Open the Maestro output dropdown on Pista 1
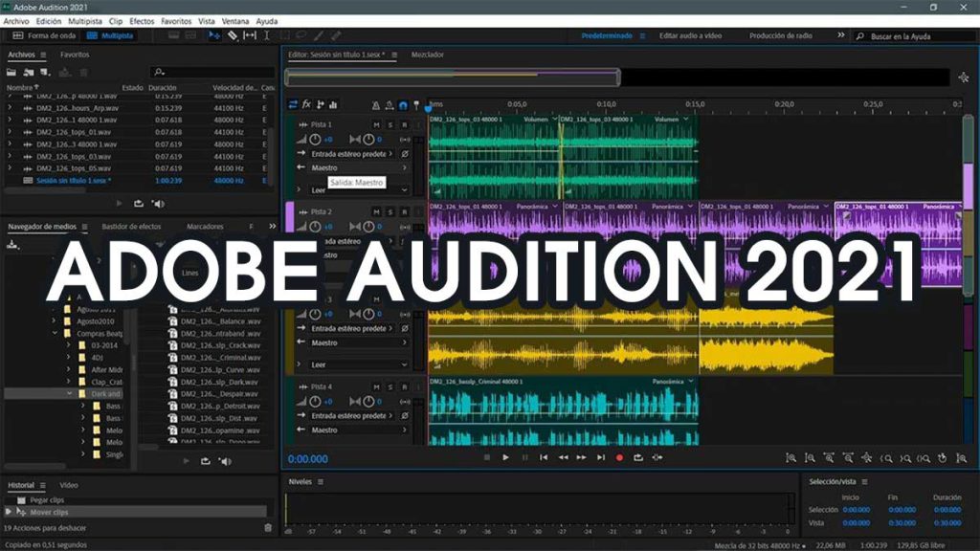Image resolution: width=980 pixels, height=551 pixels. click(354, 167)
